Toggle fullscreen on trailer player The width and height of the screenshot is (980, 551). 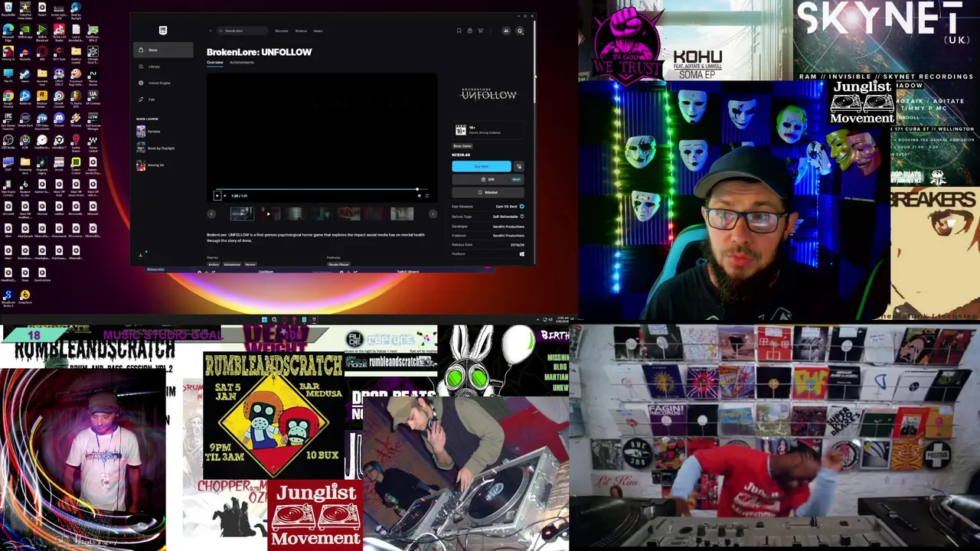[x=427, y=196]
